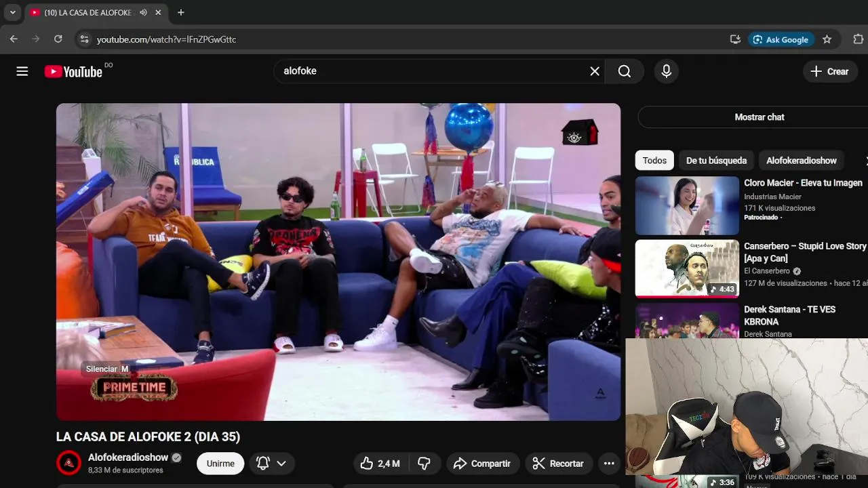Clear the alofoke search text
This screenshot has width=868, height=488.
[595, 71]
